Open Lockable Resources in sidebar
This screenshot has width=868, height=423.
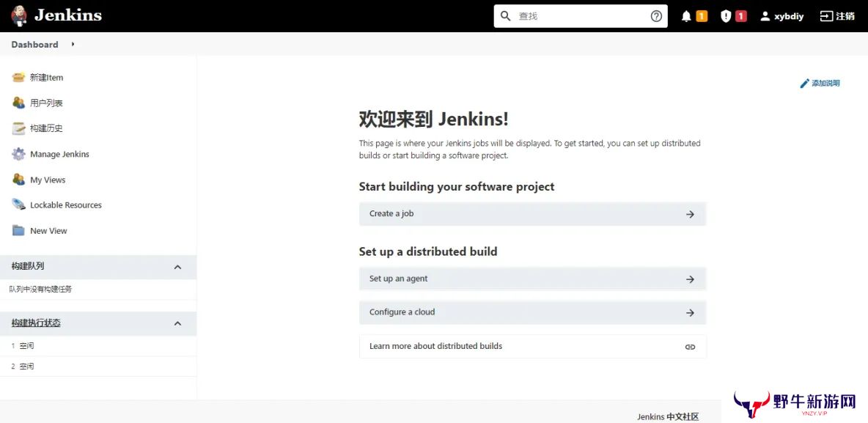click(66, 205)
